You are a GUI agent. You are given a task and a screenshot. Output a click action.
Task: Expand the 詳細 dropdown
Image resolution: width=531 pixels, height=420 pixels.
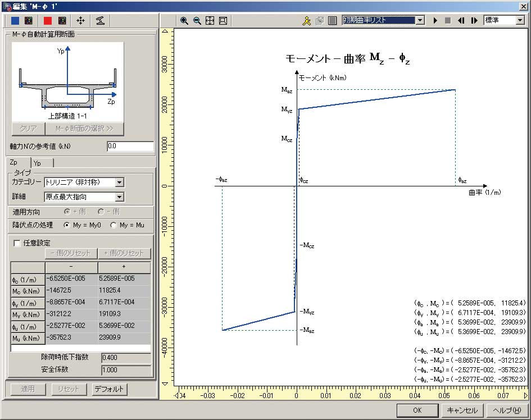click(x=119, y=197)
